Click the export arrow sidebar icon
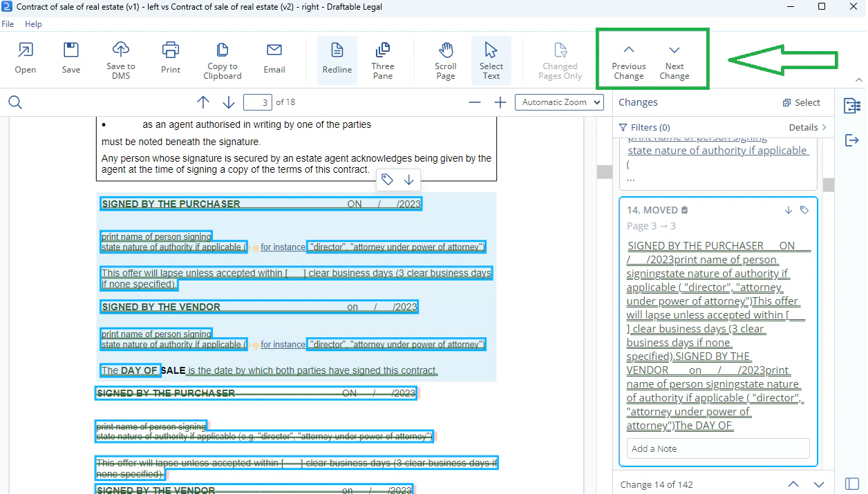The image size is (868, 494). [851, 140]
